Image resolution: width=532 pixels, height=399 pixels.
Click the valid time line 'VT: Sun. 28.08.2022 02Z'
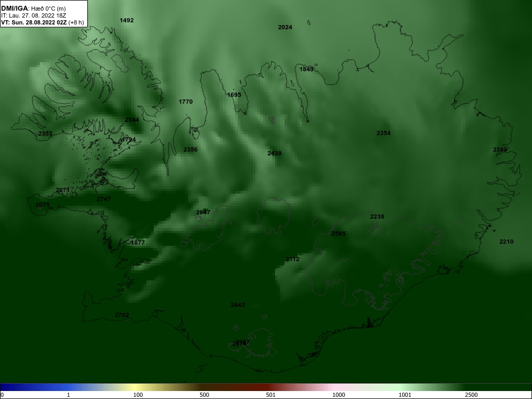[34, 22]
